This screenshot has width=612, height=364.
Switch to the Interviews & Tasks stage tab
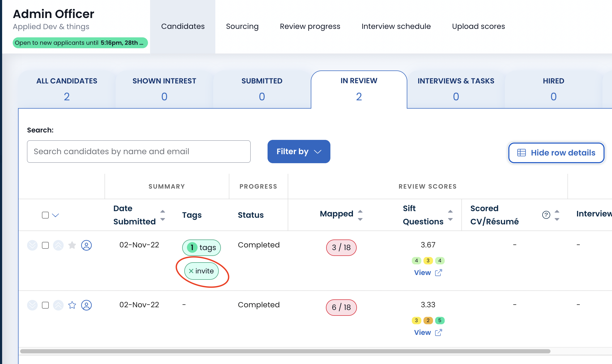tap(456, 89)
